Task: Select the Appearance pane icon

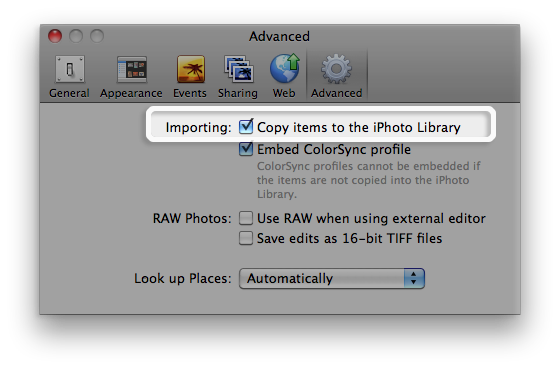Action: click(x=132, y=69)
